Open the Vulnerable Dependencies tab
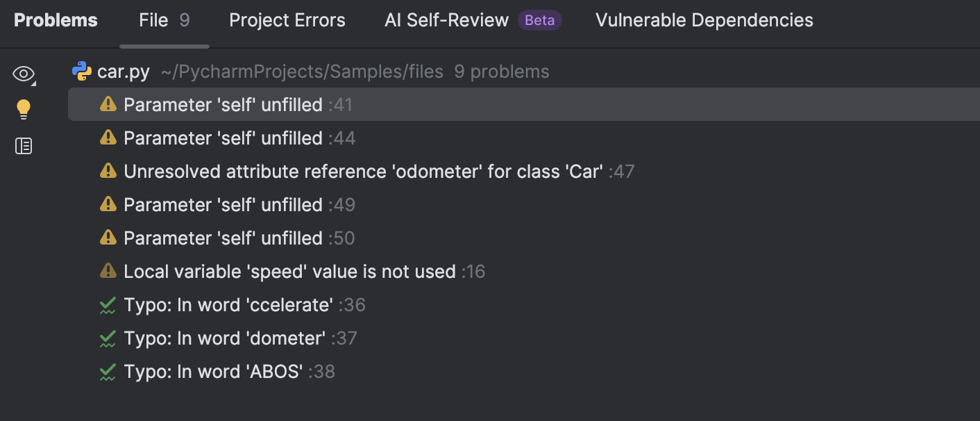Screen dimensions: 980x421 [x=703, y=20]
